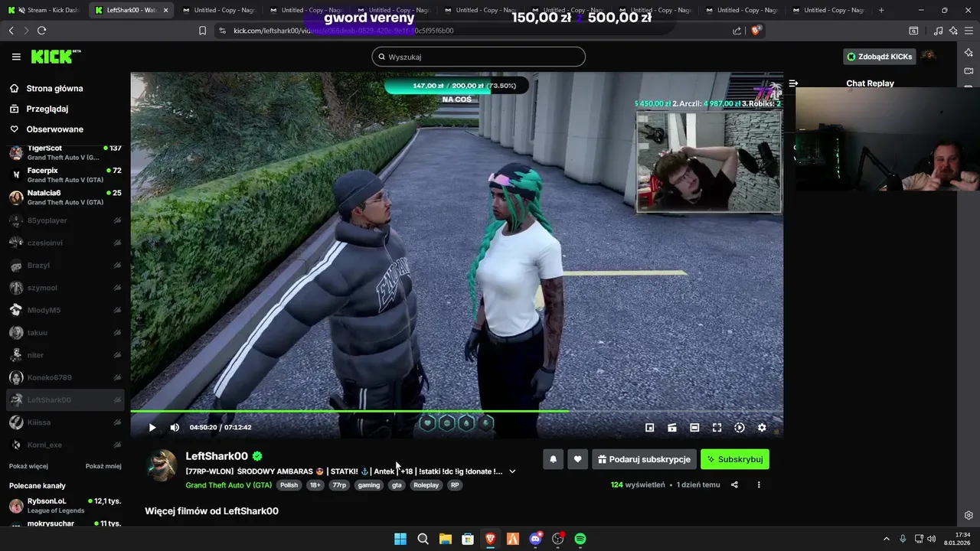Toggle theater mode in player

click(x=694, y=428)
